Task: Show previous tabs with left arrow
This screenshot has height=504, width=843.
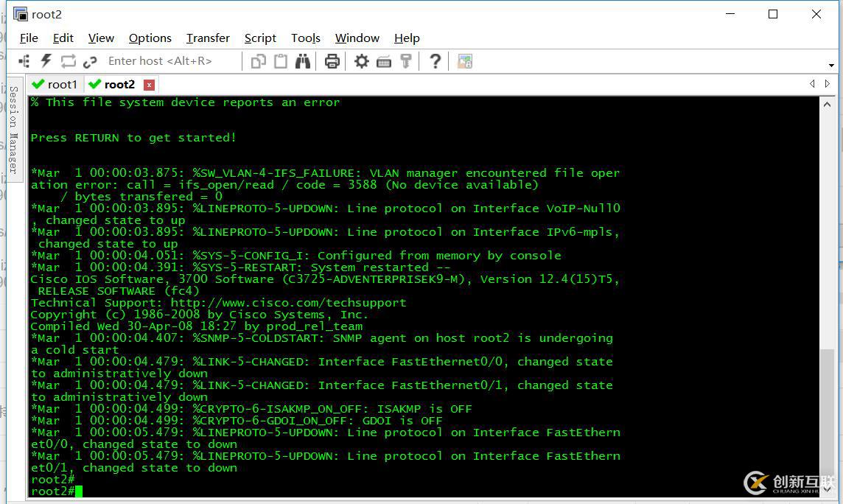Action: click(x=812, y=84)
